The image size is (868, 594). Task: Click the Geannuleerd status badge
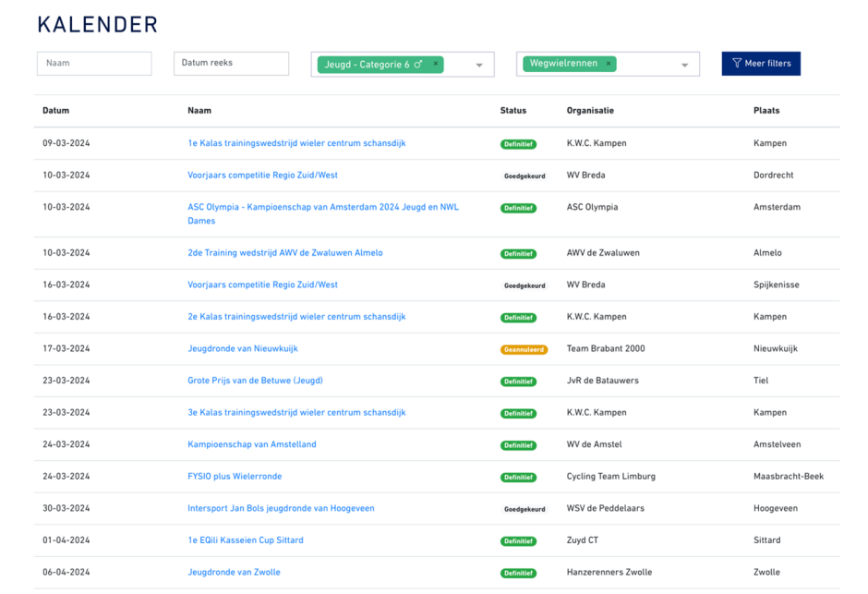pyautogui.click(x=524, y=350)
